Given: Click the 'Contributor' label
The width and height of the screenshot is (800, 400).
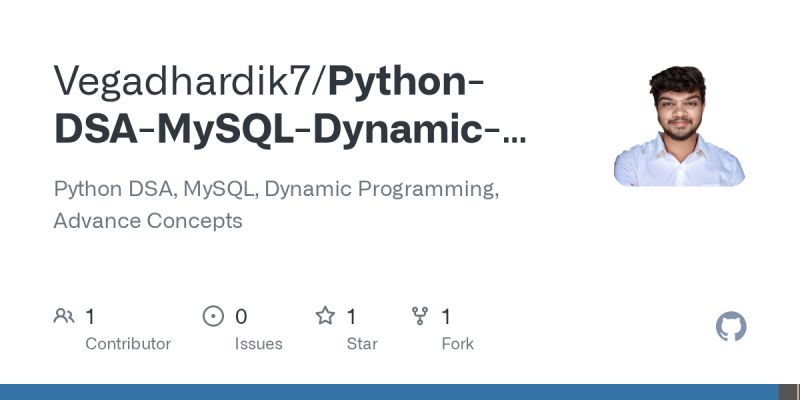Looking at the screenshot, I should [x=128, y=344].
